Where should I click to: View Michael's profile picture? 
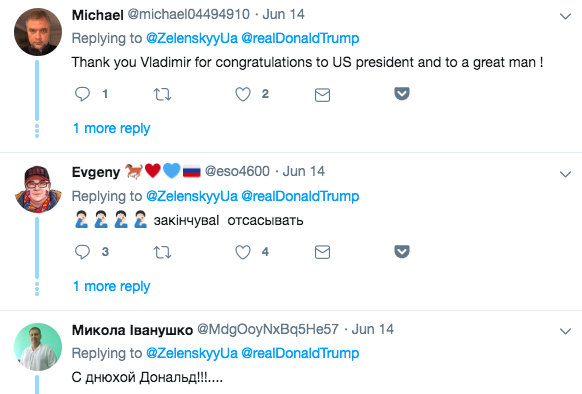click(x=38, y=32)
